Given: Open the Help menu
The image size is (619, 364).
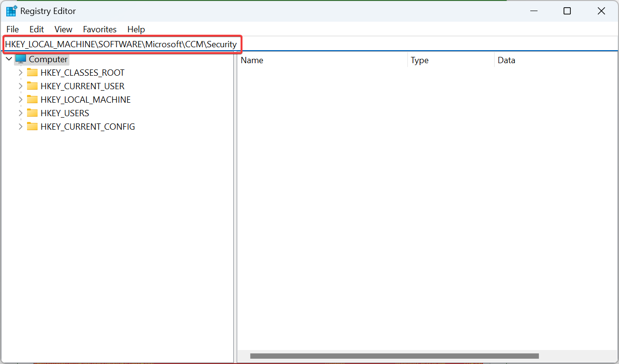Looking at the screenshot, I should click(x=136, y=29).
